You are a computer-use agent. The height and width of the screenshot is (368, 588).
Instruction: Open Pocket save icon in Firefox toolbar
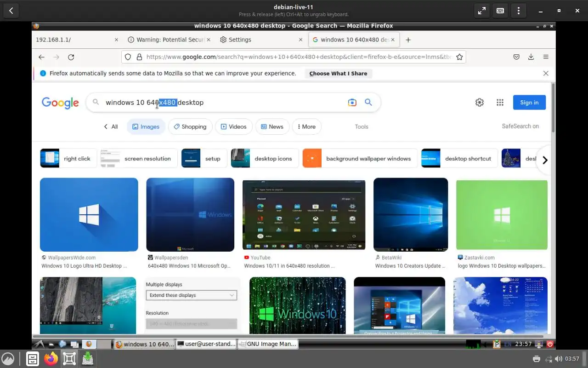pyautogui.click(x=516, y=57)
